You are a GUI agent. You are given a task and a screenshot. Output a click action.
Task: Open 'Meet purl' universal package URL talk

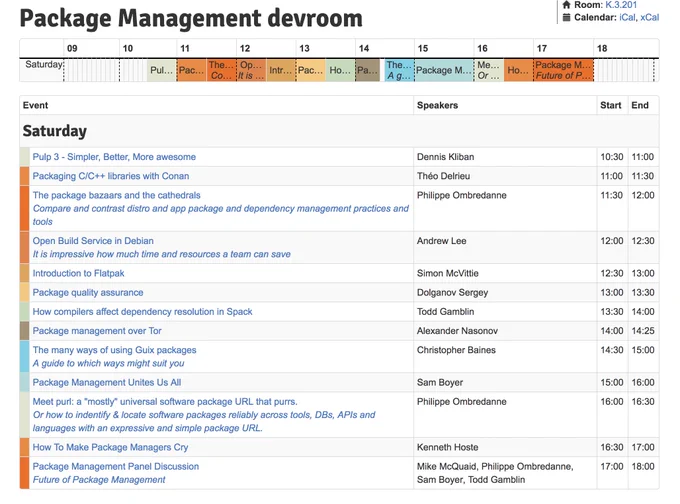(x=165, y=402)
